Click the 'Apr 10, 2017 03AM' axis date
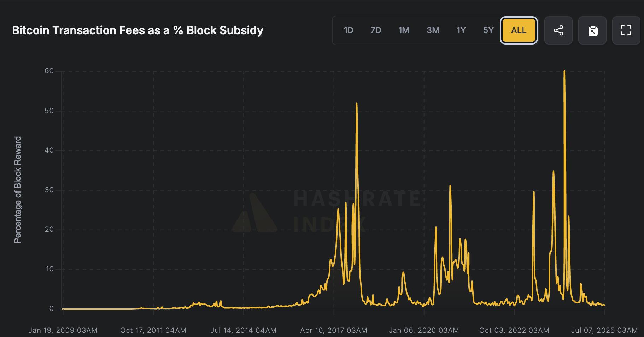The width and height of the screenshot is (644, 337). point(334,330)
